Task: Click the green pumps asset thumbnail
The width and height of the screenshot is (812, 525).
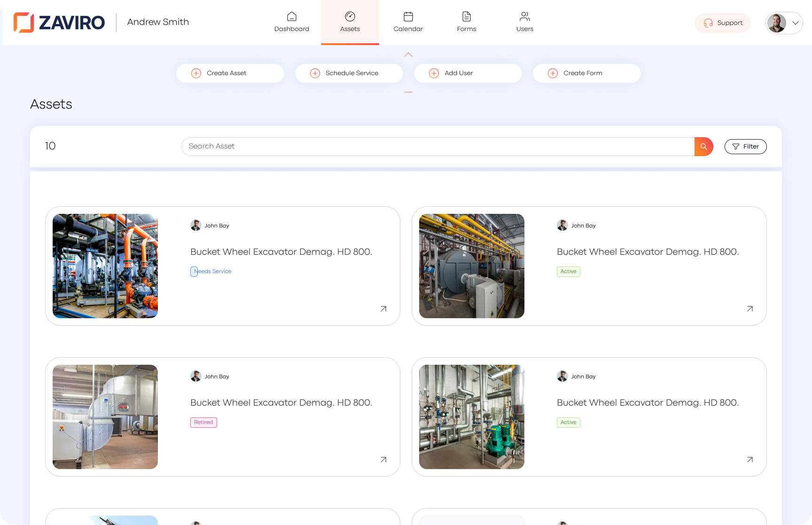Action: pos(472,417)
